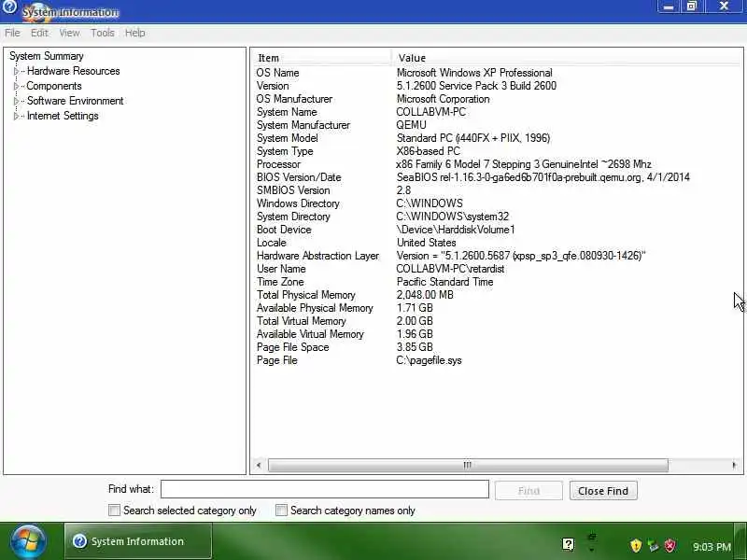This screenshot has width=747, height=560.
Task: Click the Microsoft Windows XP Professional value
Action: tap(474, 73)
